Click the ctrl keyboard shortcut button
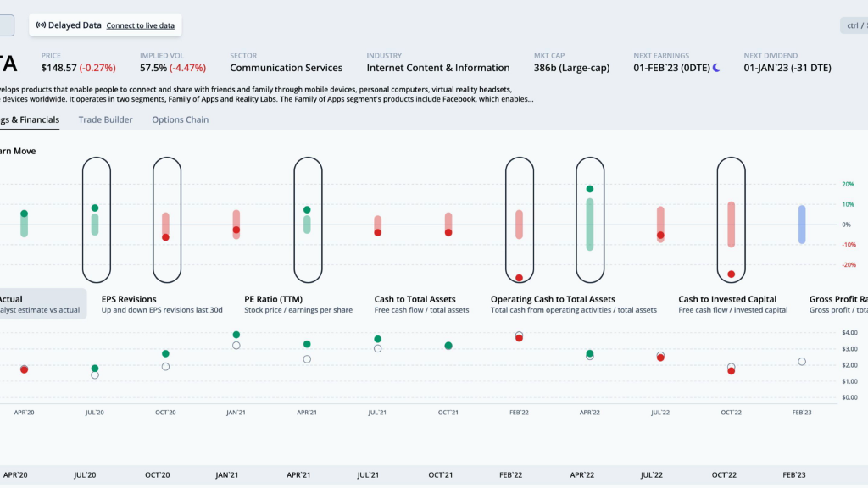This screenshot has width=868, height=488. (x=853, y=25)
